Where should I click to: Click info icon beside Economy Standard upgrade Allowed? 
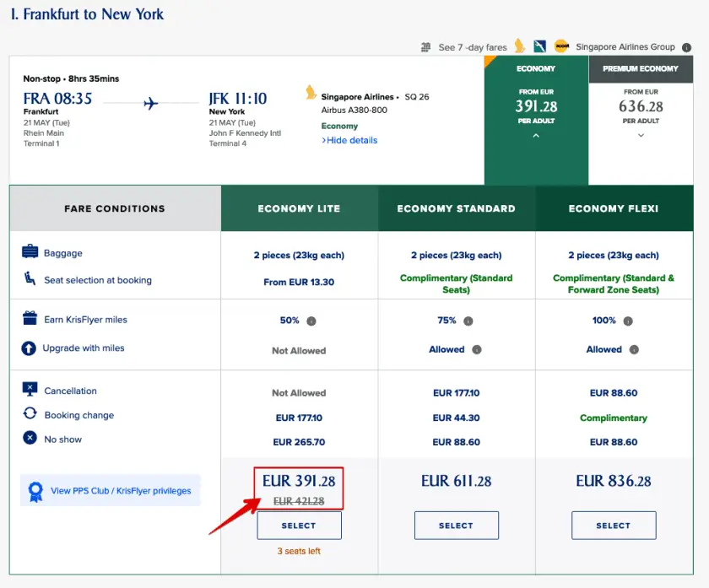coord(477,350)
